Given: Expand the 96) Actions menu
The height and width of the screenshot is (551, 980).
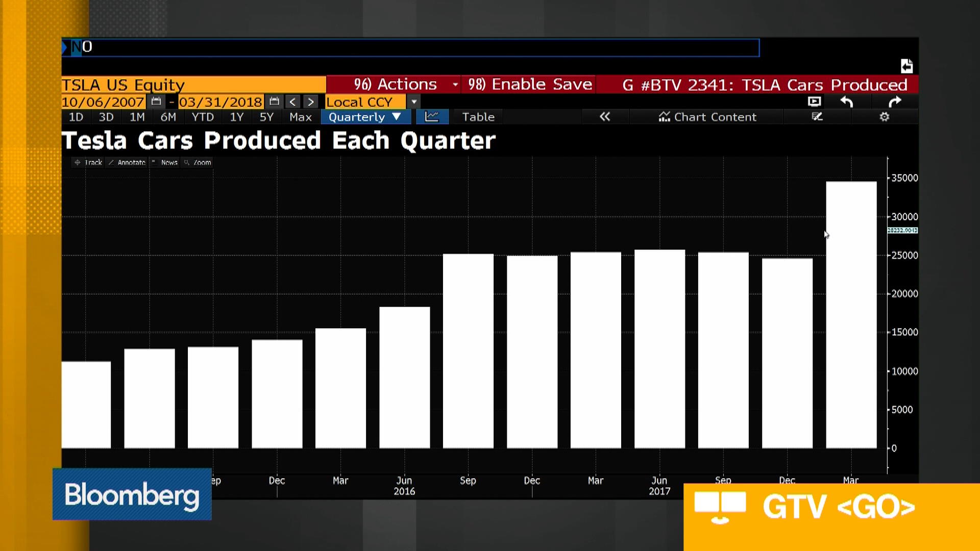Looking at the screenshot, I should pos(395,84).
